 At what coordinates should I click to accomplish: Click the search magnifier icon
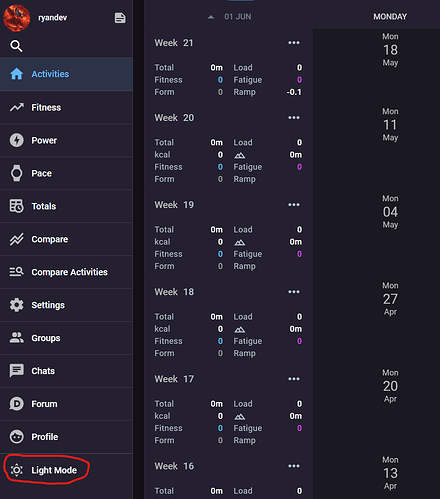(x=16, y=46)
